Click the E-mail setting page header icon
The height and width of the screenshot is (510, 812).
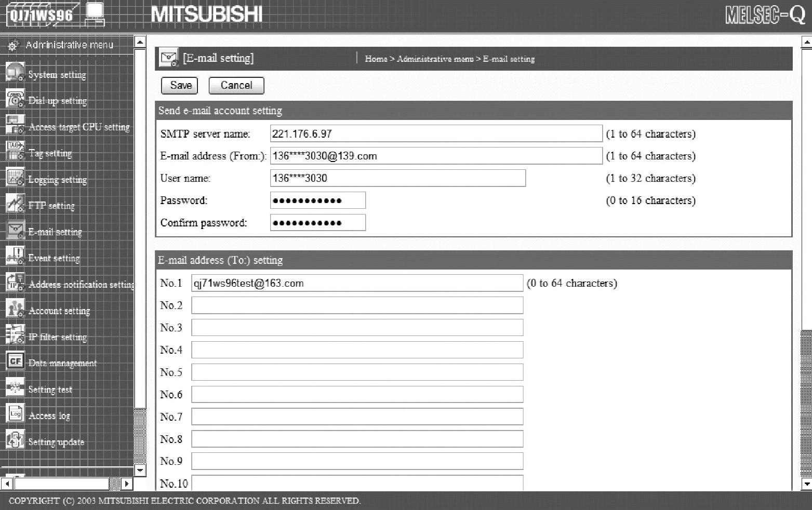click(169, 58)
